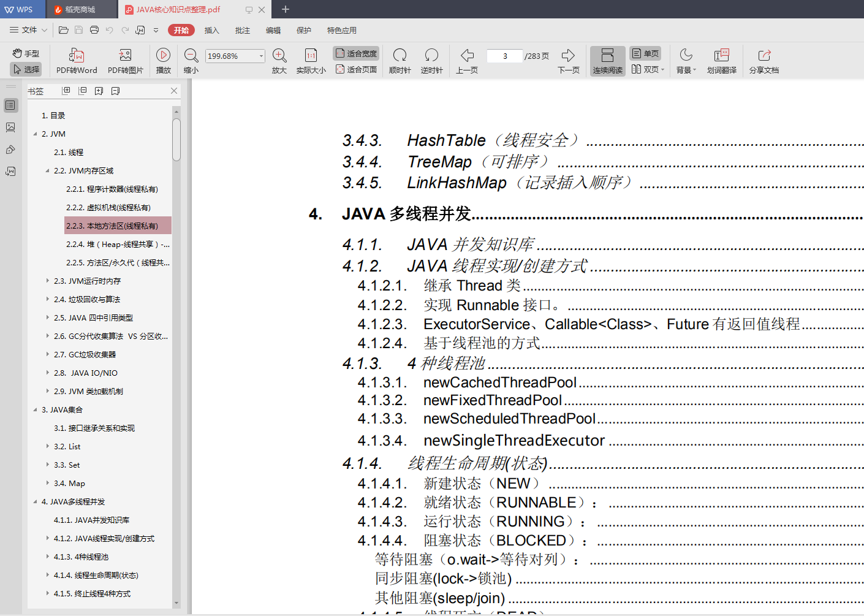This screenshot has height=616, width=864.
Task: Go to 上一页 previous page
Action: tap(467, 61)
